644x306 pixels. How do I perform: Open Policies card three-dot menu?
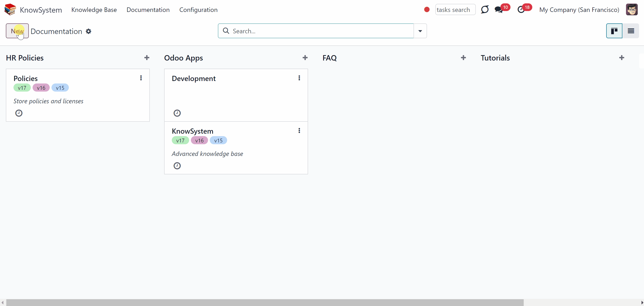[141, 78]
